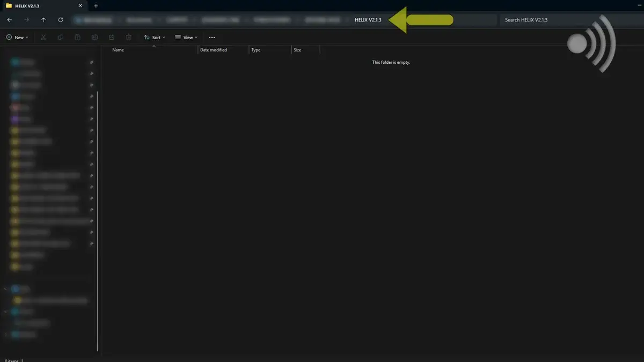644x362 pixels.
Task: Refresh the current folder view
Action: [61, 20]
